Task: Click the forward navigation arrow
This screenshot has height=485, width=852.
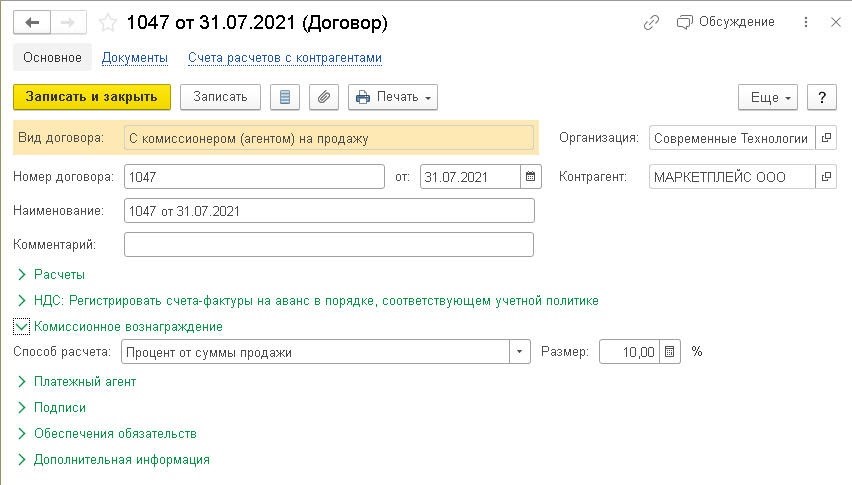Action: [x=69, y=22]
